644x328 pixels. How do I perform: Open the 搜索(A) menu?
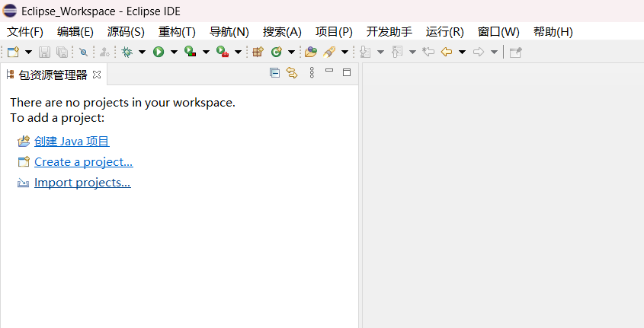click(282, 32)
